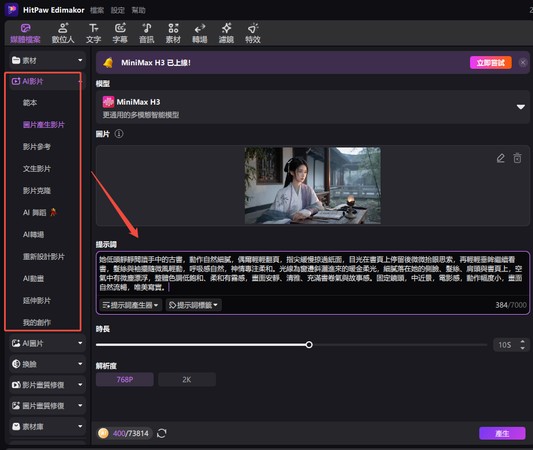Click the bell icon in the MiniMax banner

tap(108, 63)
